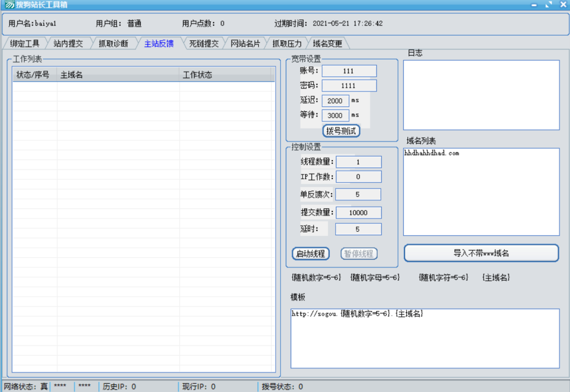This screenshot has width=570, height=392.
Task: Click the 暂停线程 button
Action: click(359, 254)
